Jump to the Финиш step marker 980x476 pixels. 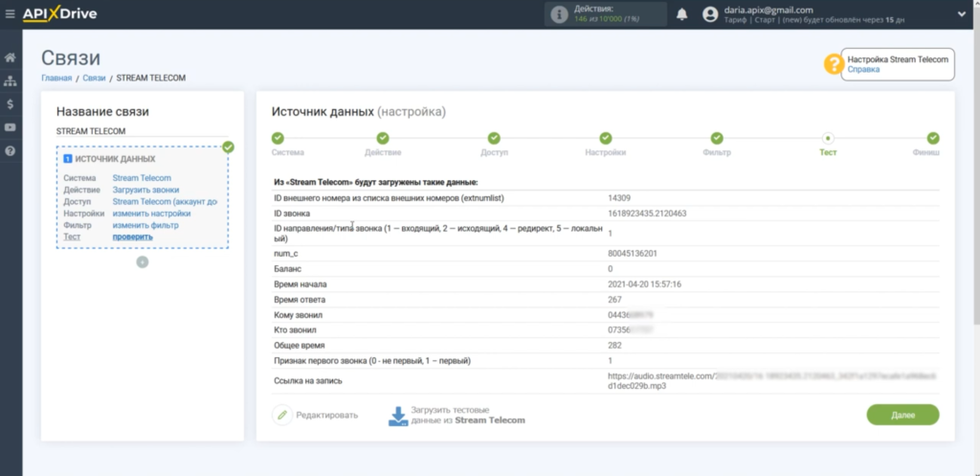pos(932,139)
